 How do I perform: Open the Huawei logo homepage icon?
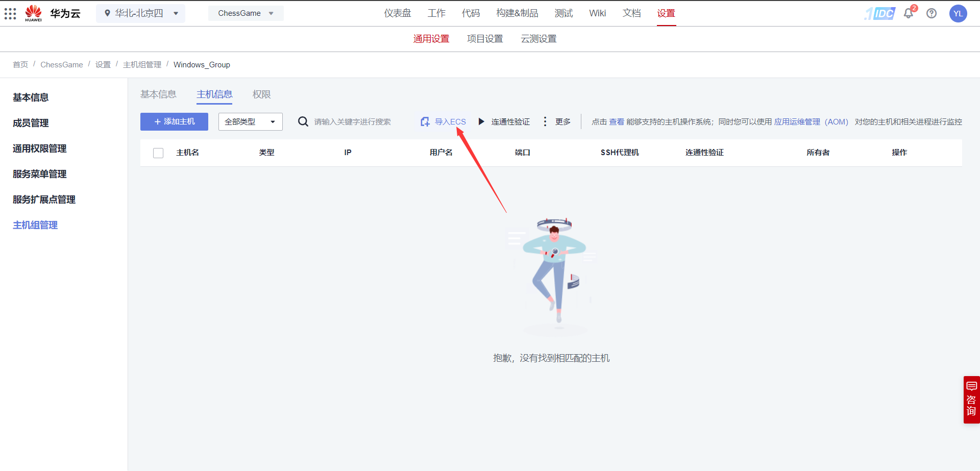(33, 13)
